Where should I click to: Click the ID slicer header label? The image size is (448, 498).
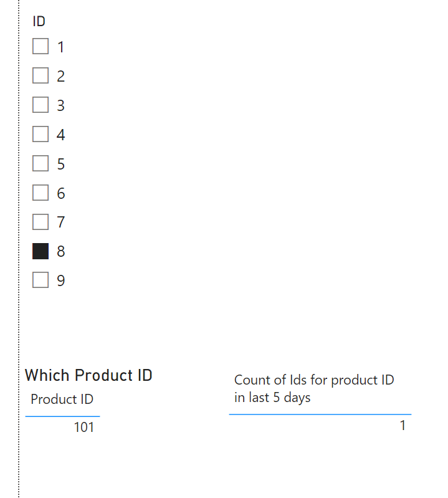tap(39, 22)
